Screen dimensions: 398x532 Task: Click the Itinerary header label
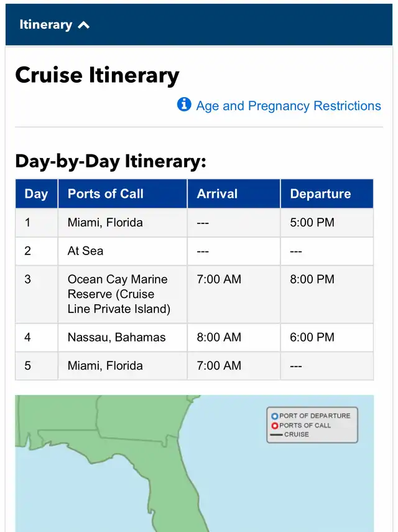(45, 25)
